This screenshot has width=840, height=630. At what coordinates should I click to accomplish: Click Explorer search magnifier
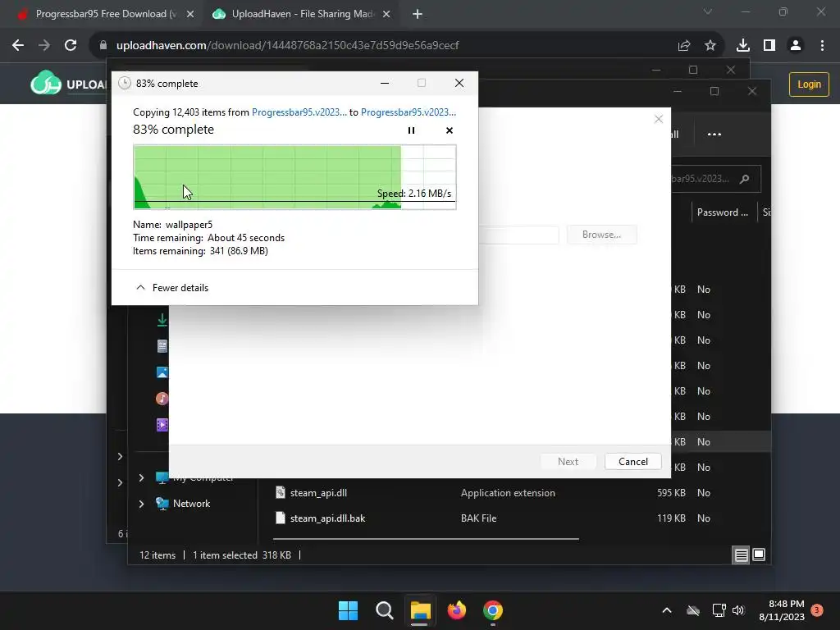tap(745, 179)
